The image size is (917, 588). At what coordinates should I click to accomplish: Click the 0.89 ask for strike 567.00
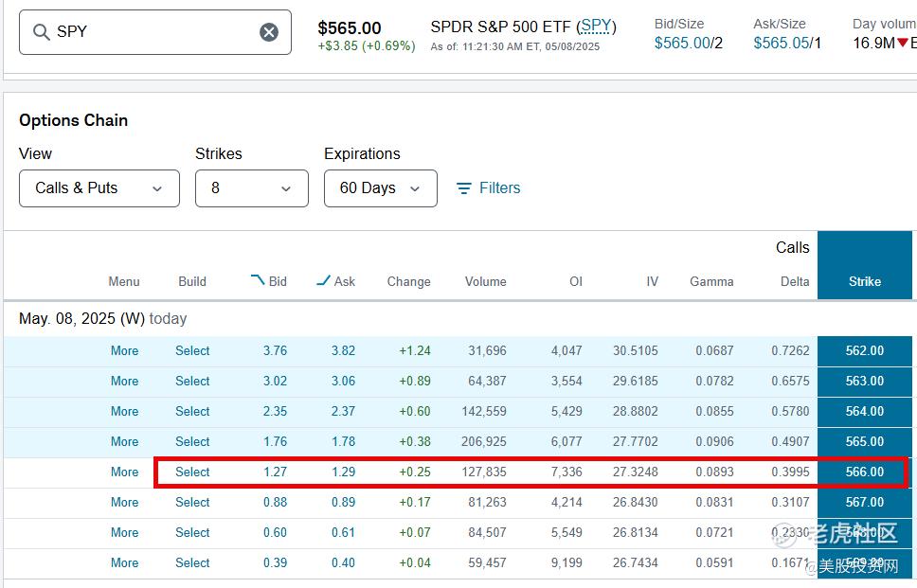(x=343, y=503)
